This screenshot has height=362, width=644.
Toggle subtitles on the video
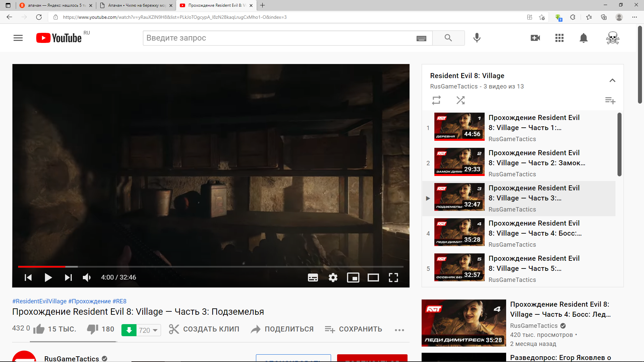[x=313, y=278]
